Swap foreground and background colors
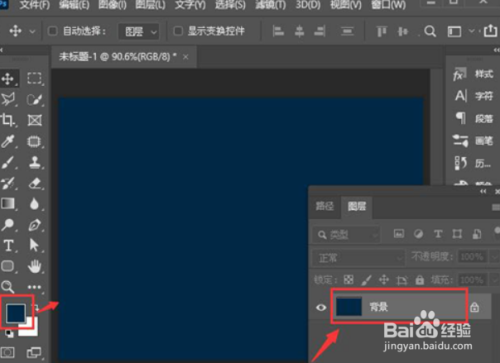500x363 pixels. pos(35,307)
